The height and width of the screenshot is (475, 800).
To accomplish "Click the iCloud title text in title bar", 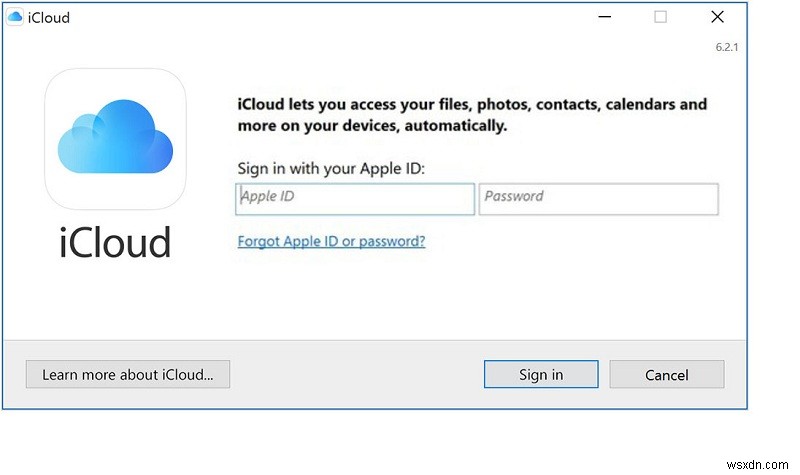I will (50, 17).
